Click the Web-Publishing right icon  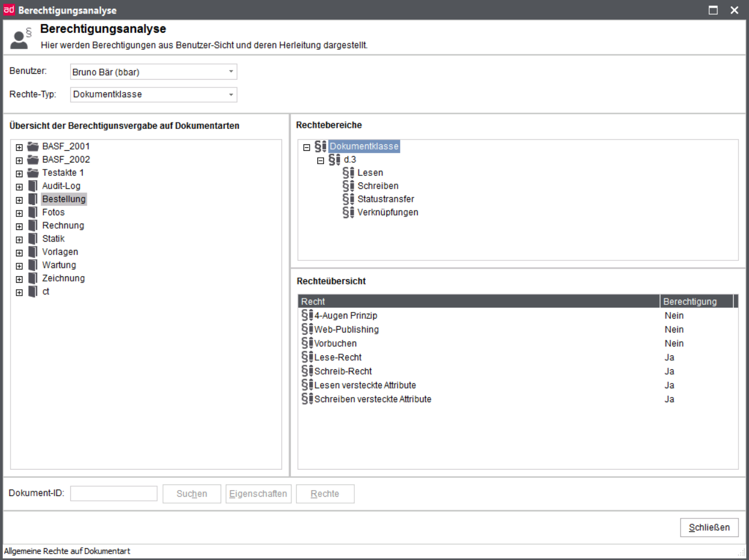pos(307,330)
